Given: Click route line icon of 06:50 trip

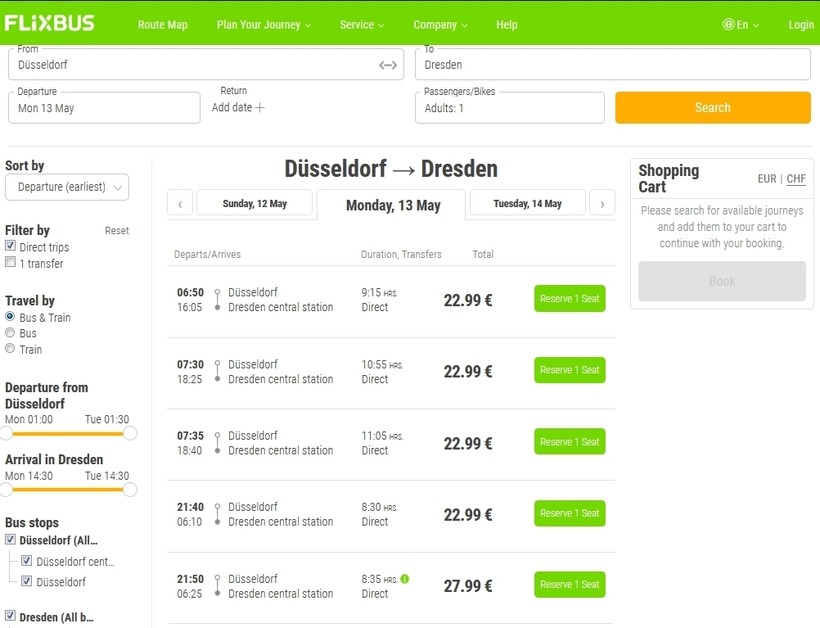Looking at the screenshot, I should (217, 300).
